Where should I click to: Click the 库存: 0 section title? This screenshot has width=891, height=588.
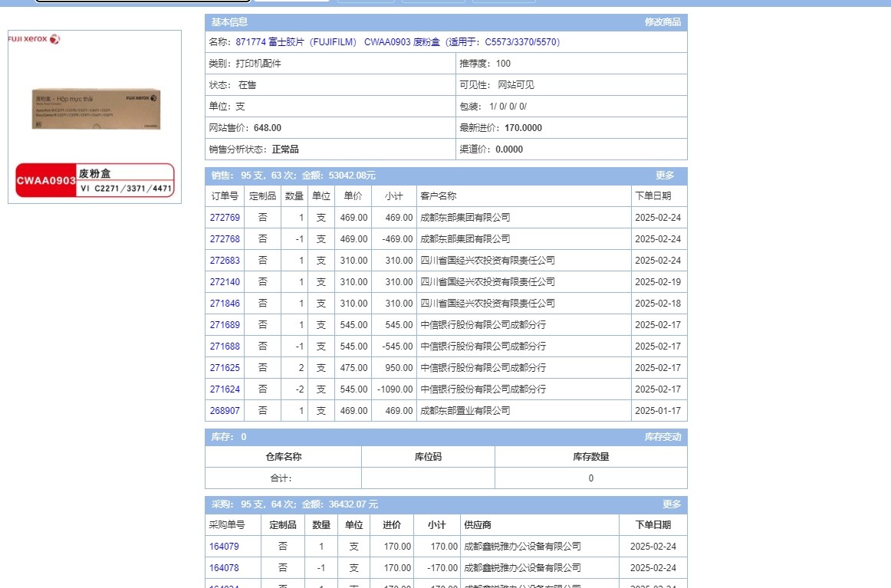[229, 437]
